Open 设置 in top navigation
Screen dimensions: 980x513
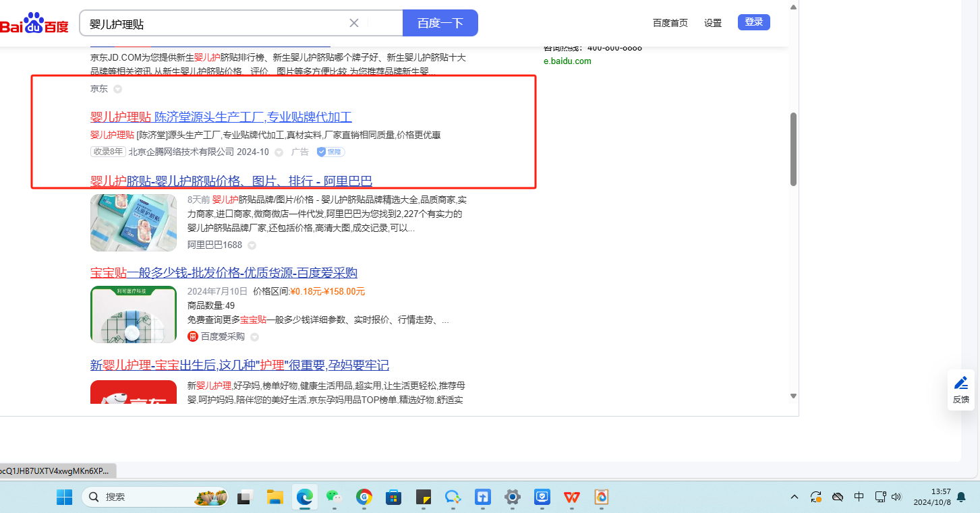(x=713, y=23)
